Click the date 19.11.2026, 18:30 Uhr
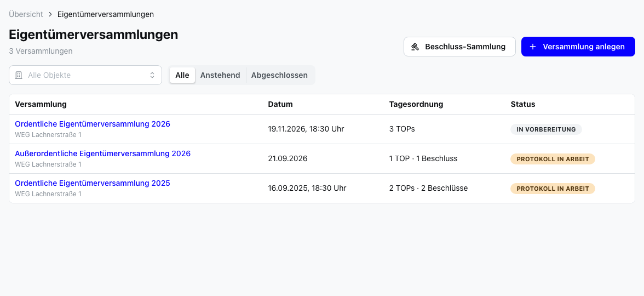The width and height of the screenshot is (644, 296). (306, 129)
